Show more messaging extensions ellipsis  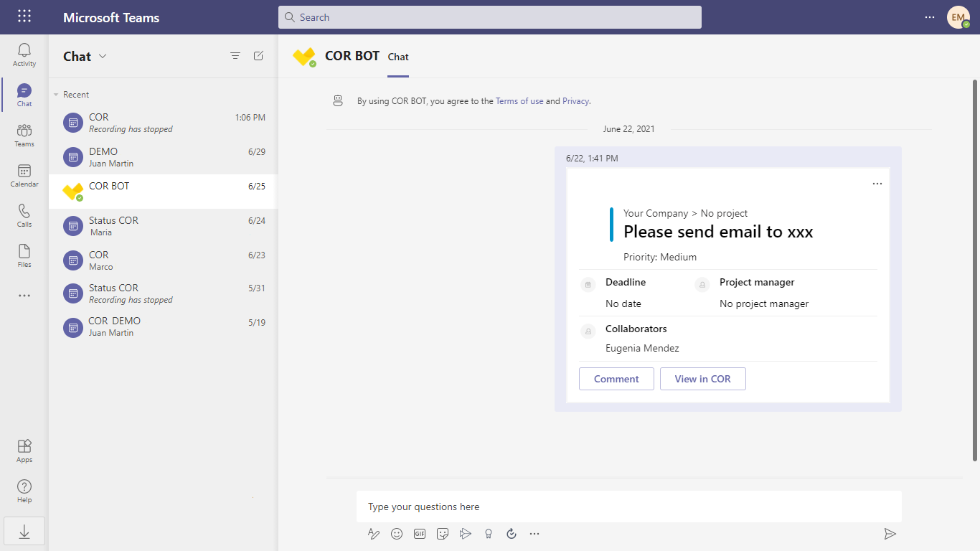[x=534, y=534]
